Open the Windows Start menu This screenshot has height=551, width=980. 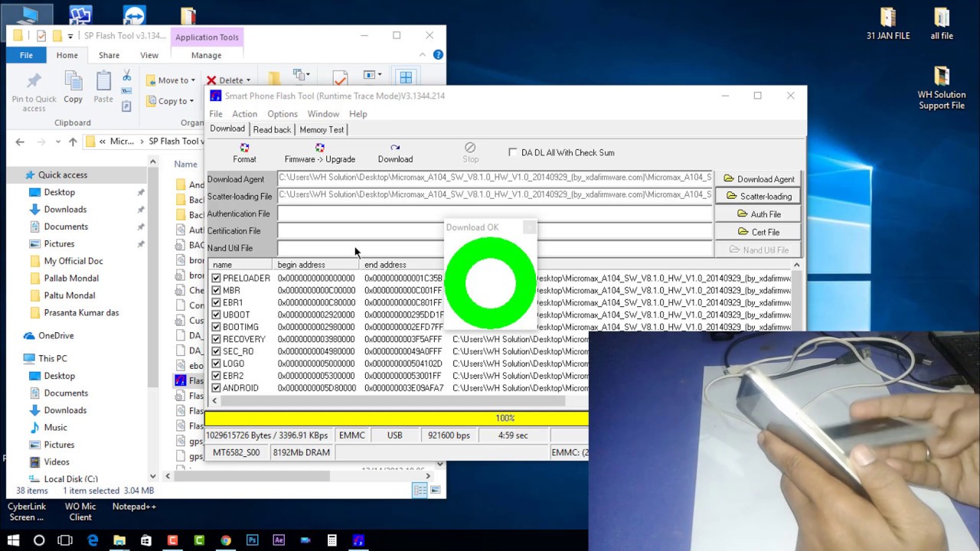pyautogui.click(x=13, y=540)
